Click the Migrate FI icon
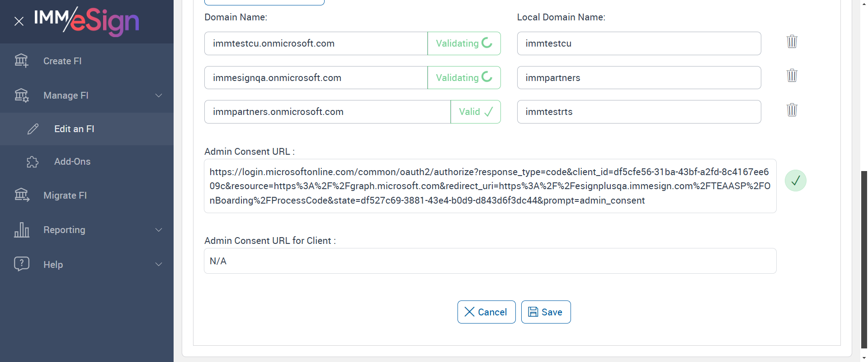The image size is (868, 362). coord(21,195)
